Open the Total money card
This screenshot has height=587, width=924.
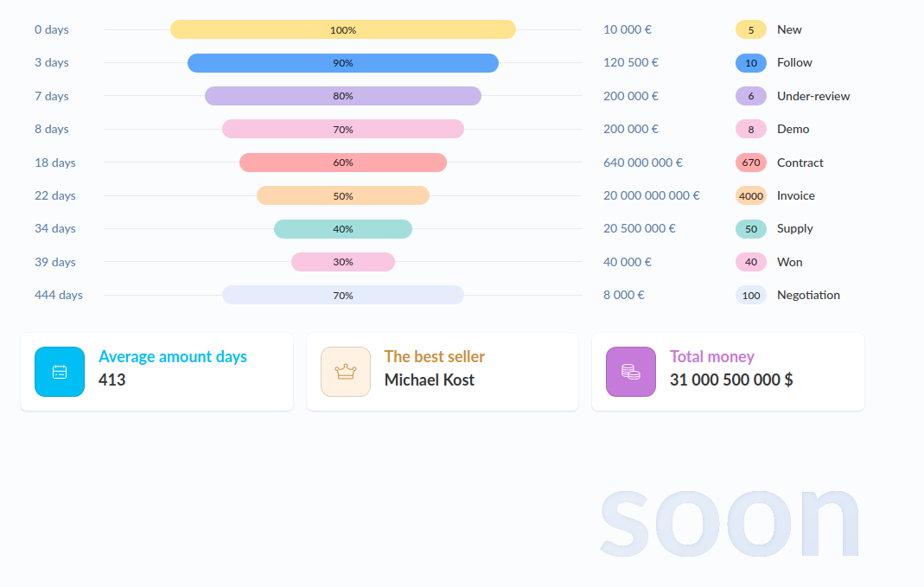click(x=728, y=372)
